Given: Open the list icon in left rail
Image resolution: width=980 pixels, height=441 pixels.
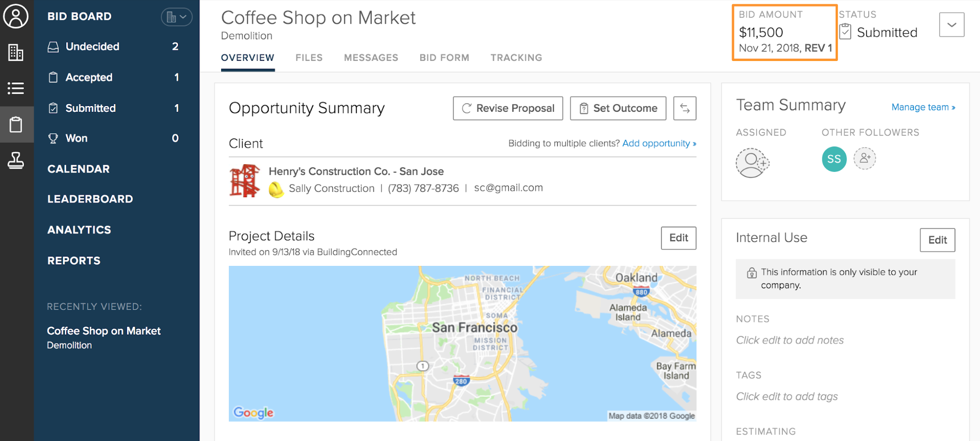Looking at the screenshot, I should (16, 88).
